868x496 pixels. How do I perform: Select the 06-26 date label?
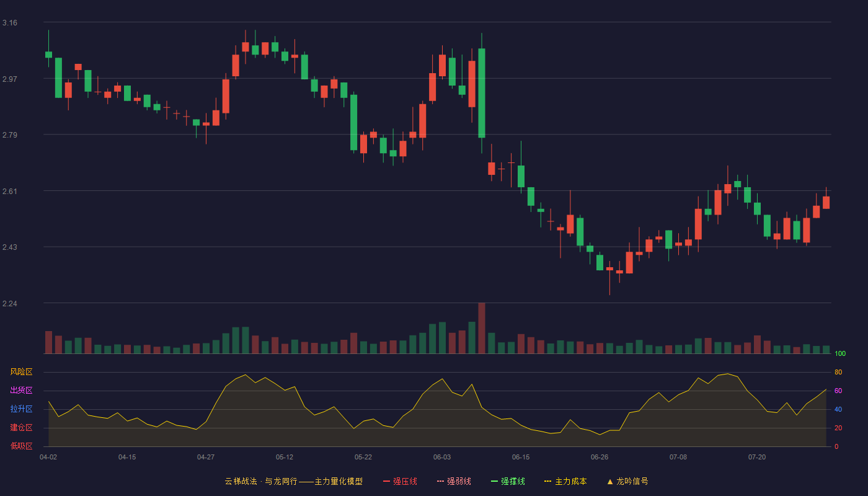coord(600,457)
